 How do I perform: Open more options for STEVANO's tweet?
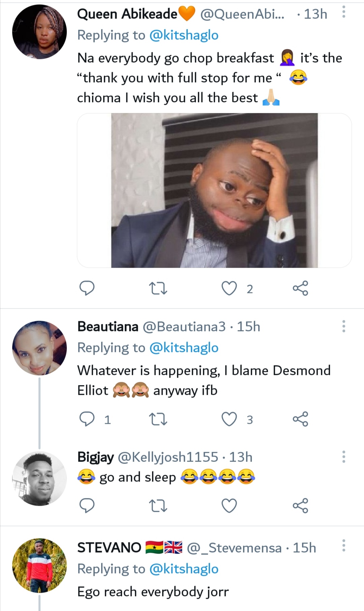(343, 545)
